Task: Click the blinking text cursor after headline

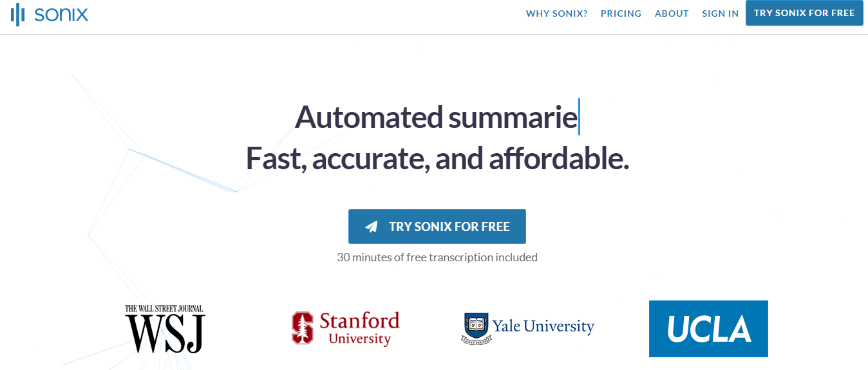Action: 580,116
